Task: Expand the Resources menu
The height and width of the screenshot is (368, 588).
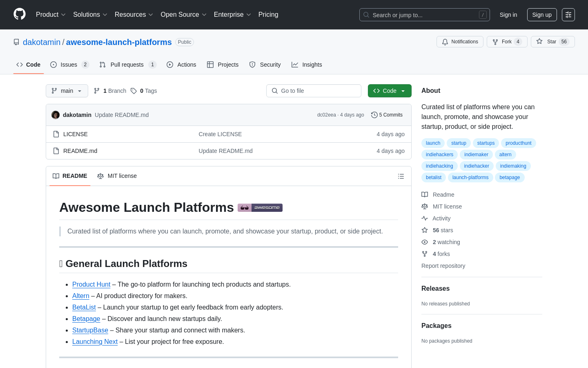Action: tap(134, 15)
